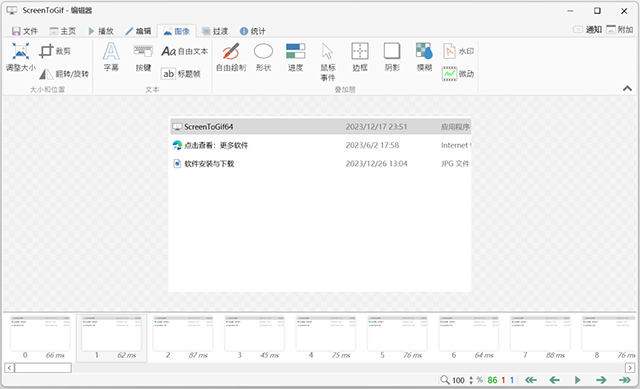Go to the next frame

[x=601, y=380]
